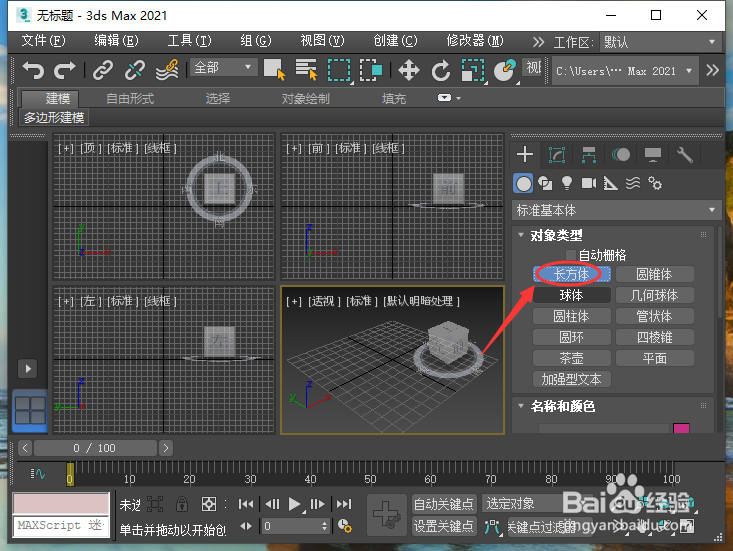733x551 pixels.
Task: Expand hidden menus double chevron
Action: pos(539,42)
